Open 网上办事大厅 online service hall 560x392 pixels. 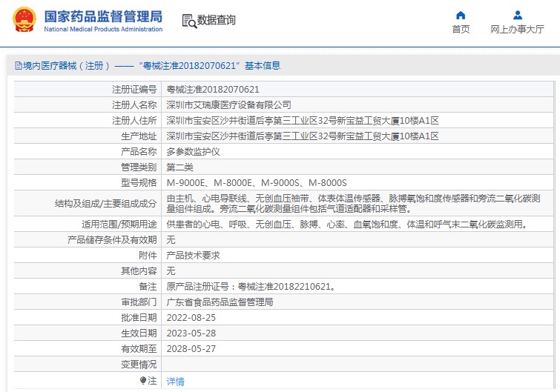[518, 29]
